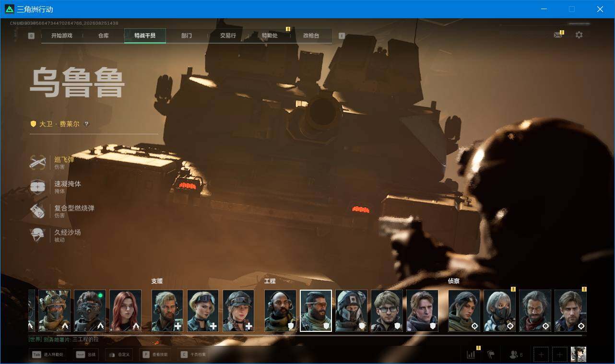615x364 pixels.
Task: Select gray-haired recon operator with black mask
Action: click(x=499, y=311)
